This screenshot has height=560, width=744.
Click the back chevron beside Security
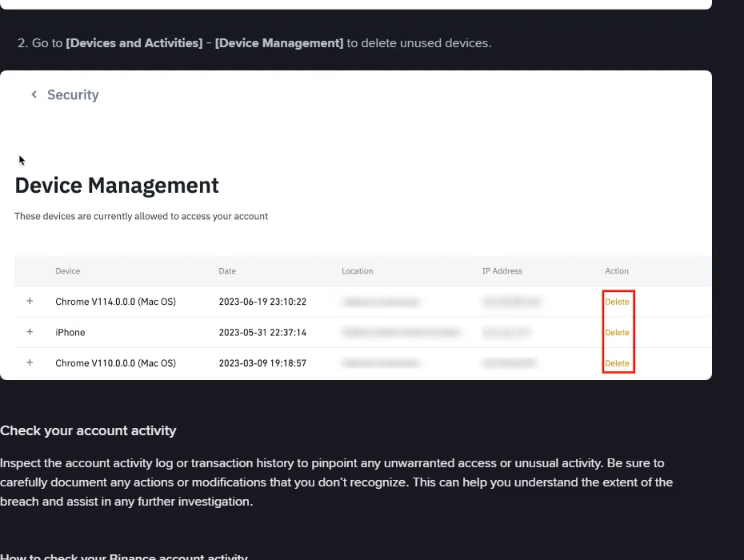pyautogui.click(x=34, y=94)
